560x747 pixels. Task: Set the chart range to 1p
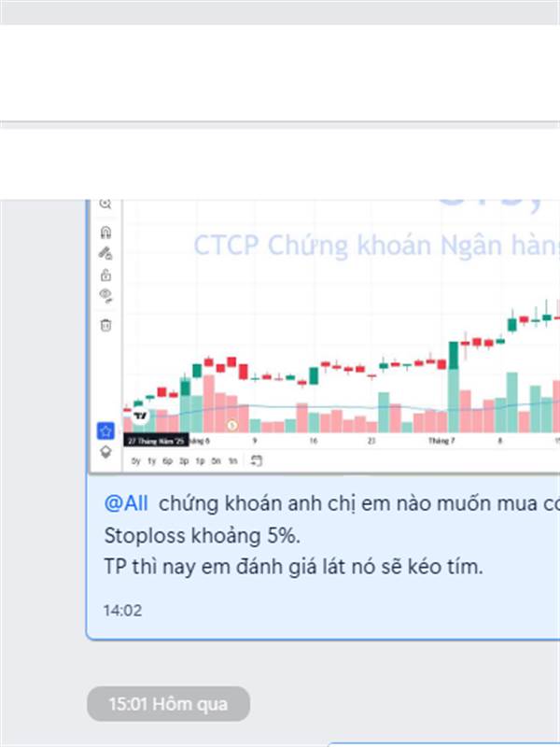200,461
